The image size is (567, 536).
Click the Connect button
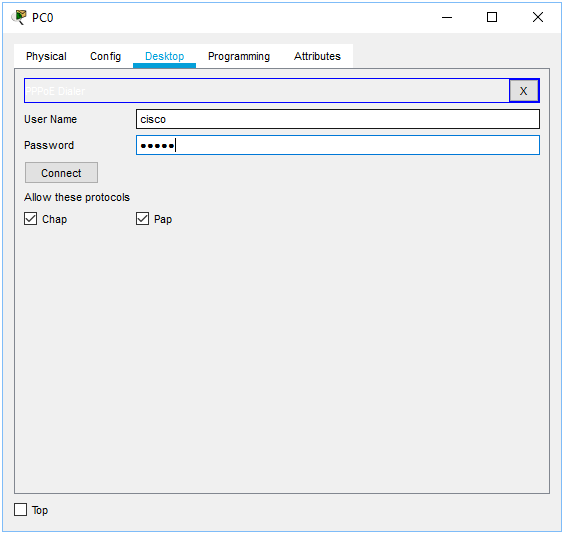61,173
